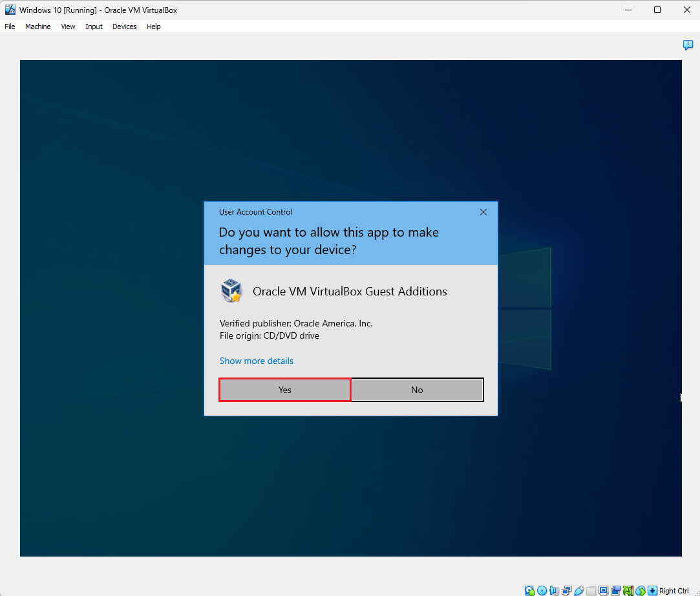Open the View menu
The image size is (700, 596).
(x=68, y=27)
